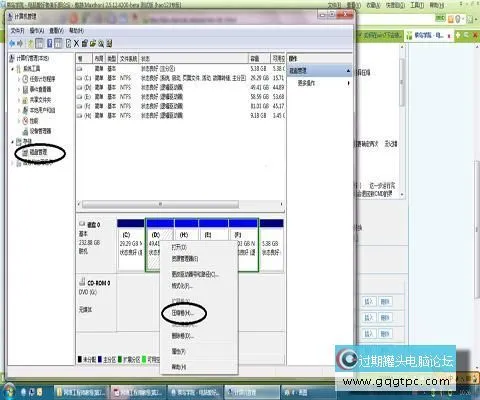Click the 性能 performance icon in the tree

[x=25, y=121]
